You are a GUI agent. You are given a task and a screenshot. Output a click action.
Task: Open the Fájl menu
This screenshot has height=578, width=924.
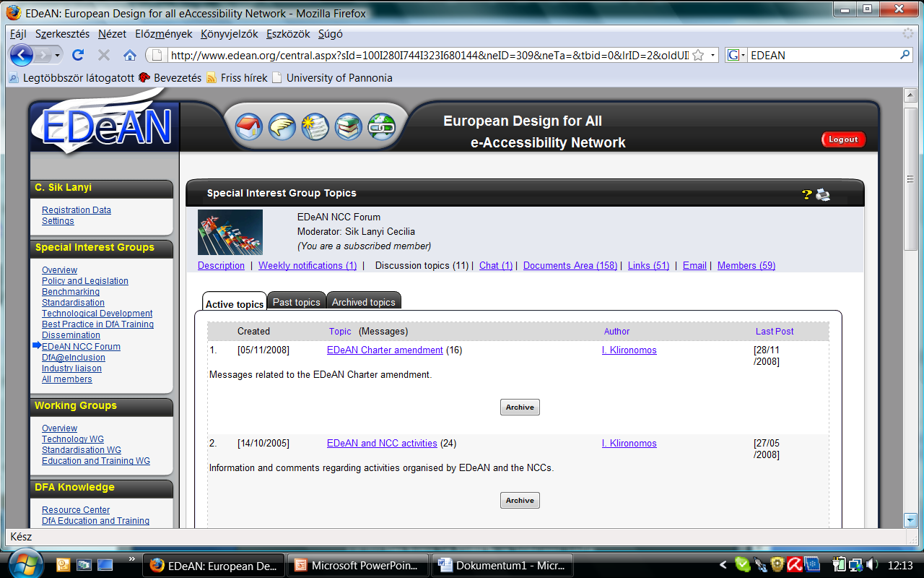[18, 34]
